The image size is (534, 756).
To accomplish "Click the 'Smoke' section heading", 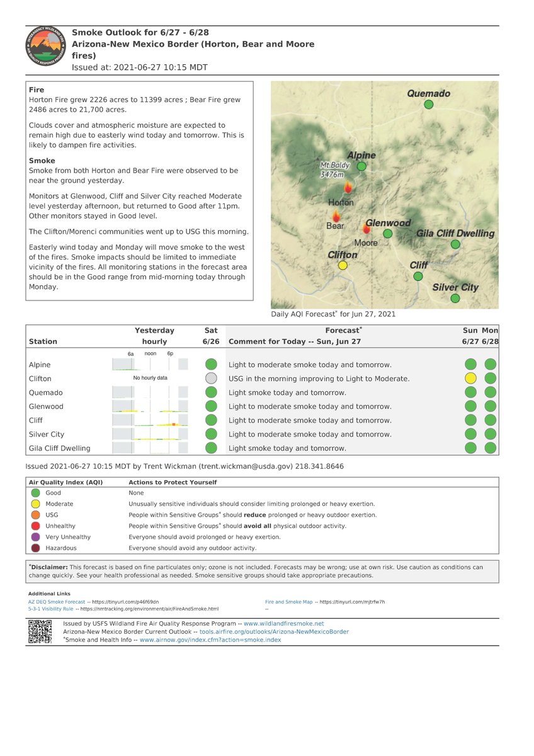I will point(42,161).
